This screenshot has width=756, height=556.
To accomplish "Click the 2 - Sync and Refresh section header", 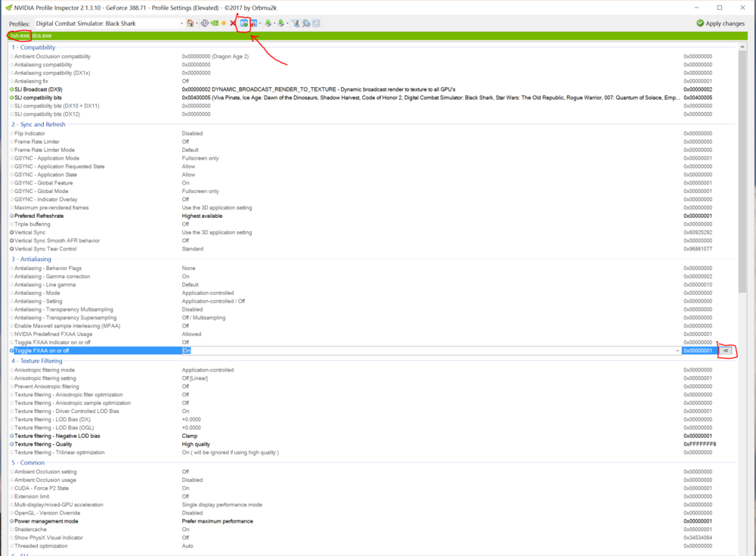I will [39, 124].
